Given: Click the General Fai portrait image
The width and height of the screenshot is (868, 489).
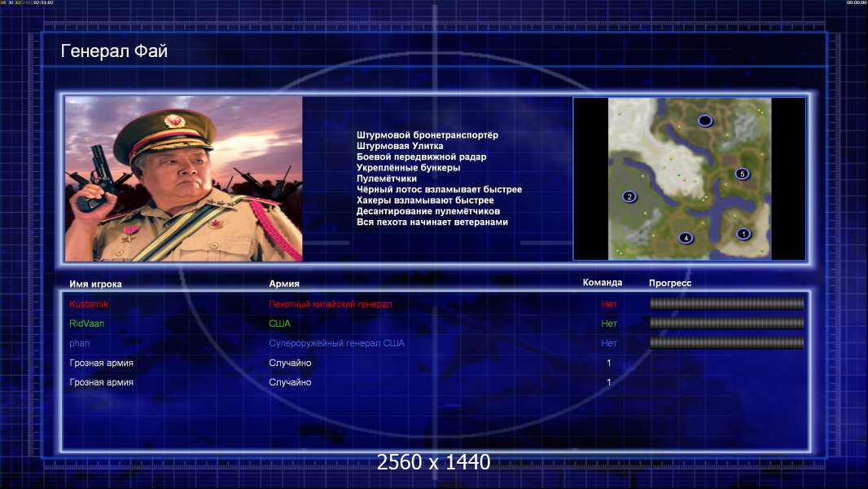Looking at the screenshot, I should click(184, 178).
